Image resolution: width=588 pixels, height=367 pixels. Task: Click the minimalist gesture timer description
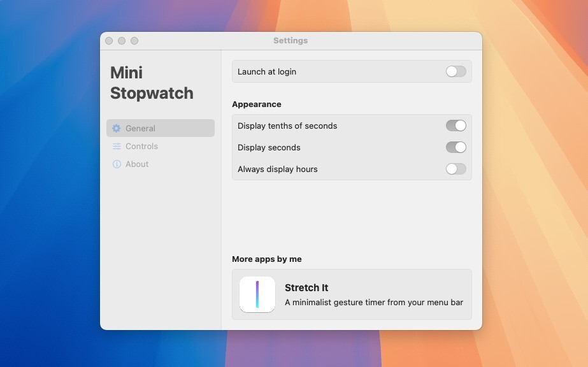tap(373, 302)
